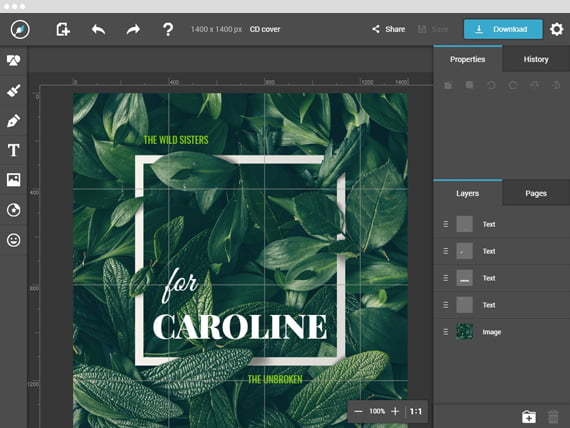The height and width of the screenshot is (428, 570).
Task: Select the Image insert tool
Action: click(13, 180)
